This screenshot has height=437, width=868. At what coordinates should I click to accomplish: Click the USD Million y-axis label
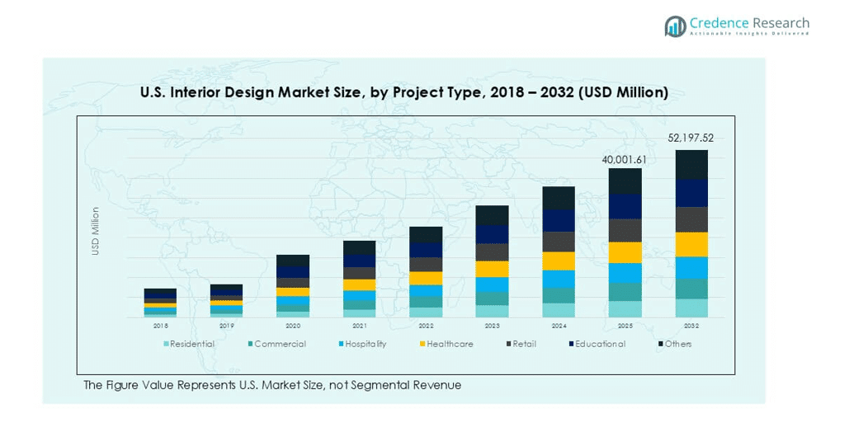click(95, 231)
